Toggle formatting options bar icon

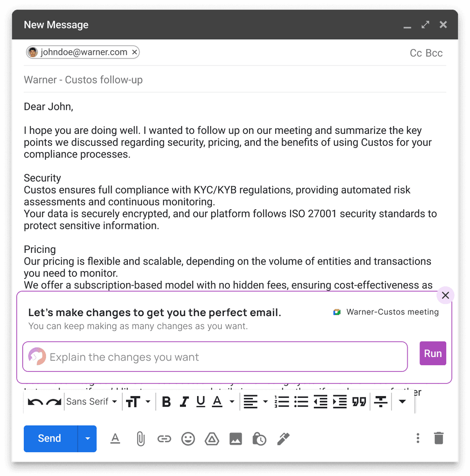[115, 439]
